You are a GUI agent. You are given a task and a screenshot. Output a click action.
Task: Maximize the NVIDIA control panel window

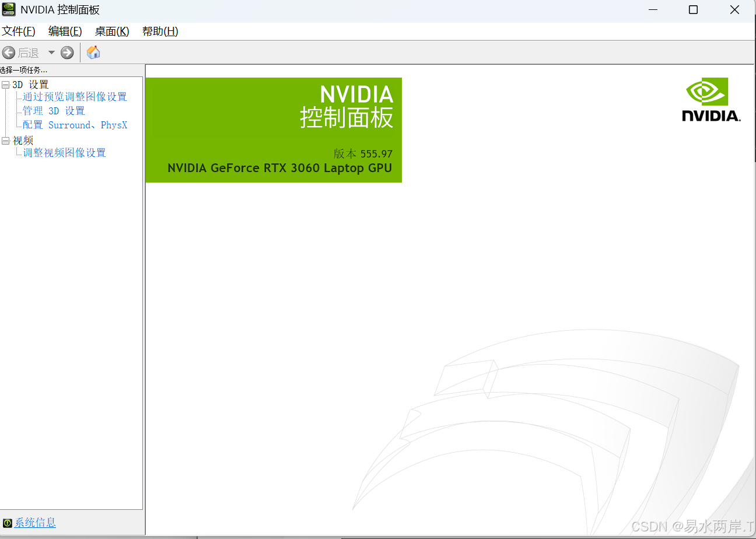click(693, 9)
